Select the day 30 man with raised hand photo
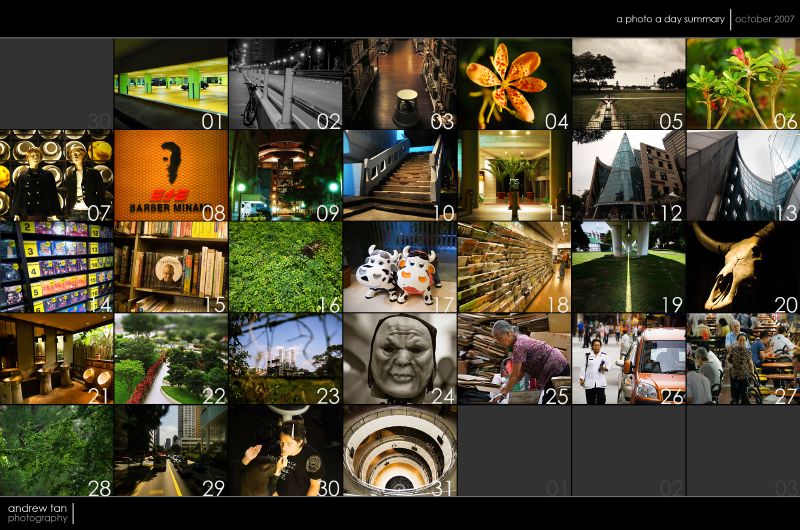The height and width of the screenshot is (530, 800). (286, 450)
